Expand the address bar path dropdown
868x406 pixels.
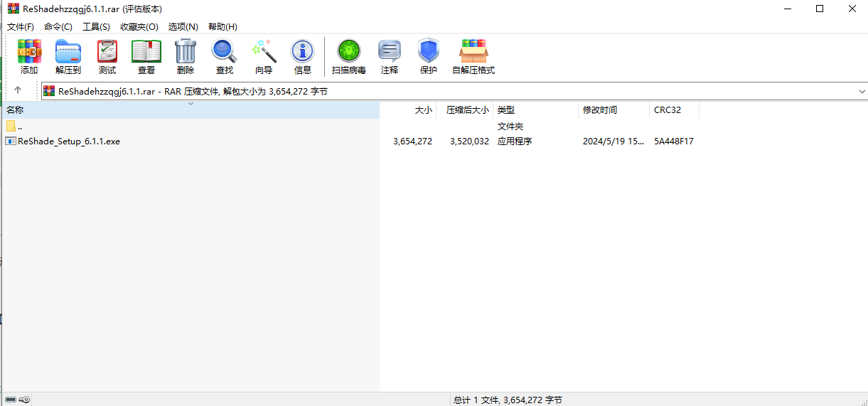click(x=862, y=91)
